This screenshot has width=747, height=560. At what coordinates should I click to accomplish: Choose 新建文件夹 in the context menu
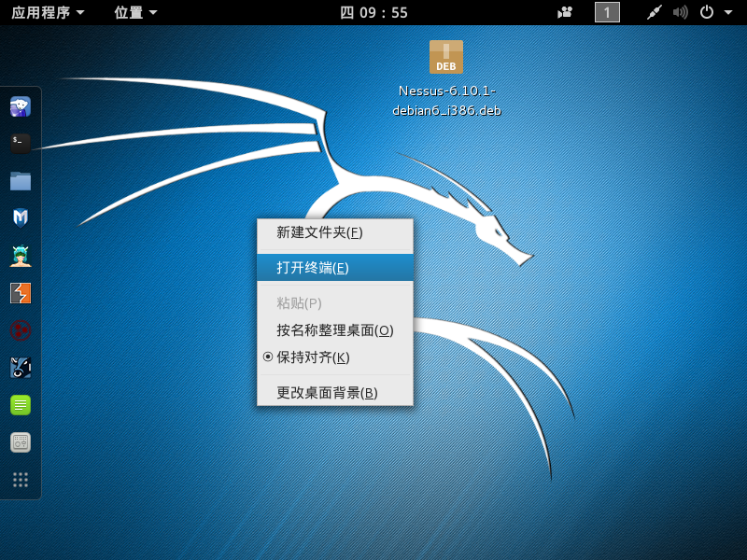[319, 232]
